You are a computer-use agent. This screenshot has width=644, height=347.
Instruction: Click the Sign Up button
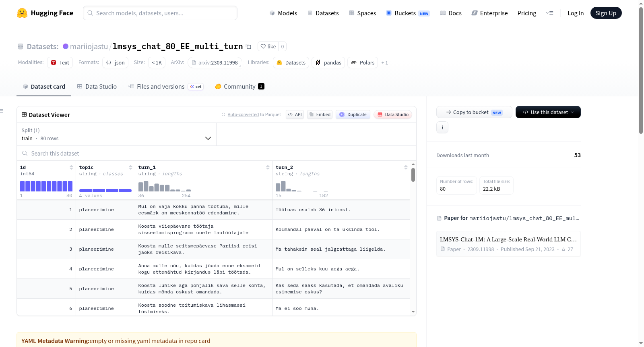606,13
